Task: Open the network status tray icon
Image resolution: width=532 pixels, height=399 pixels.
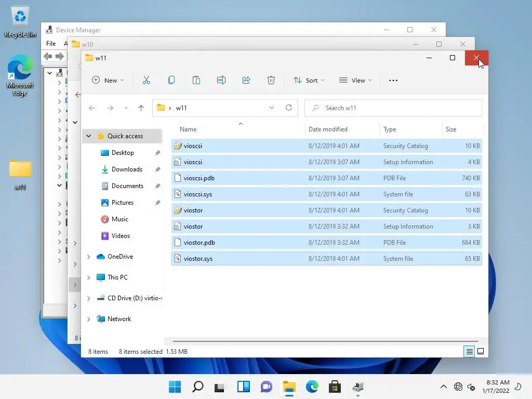Action: pos(458,387)
